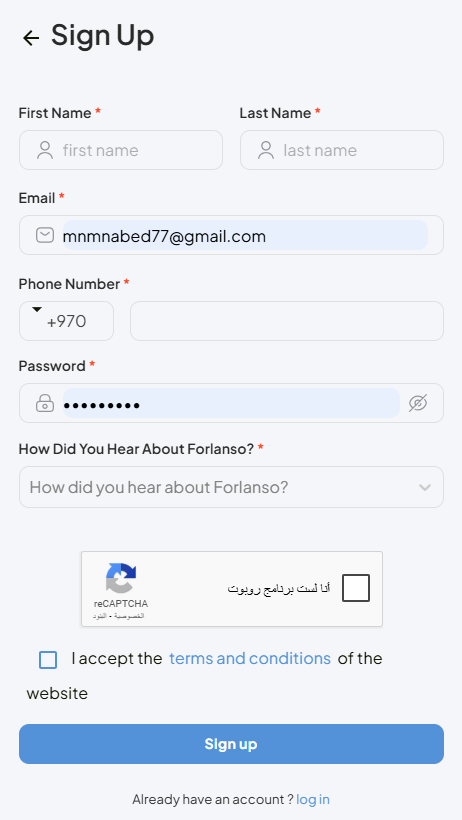The height and width of the screenshot is (820, 462).
Task: Click the Sign up button
Action: point(231,744)
